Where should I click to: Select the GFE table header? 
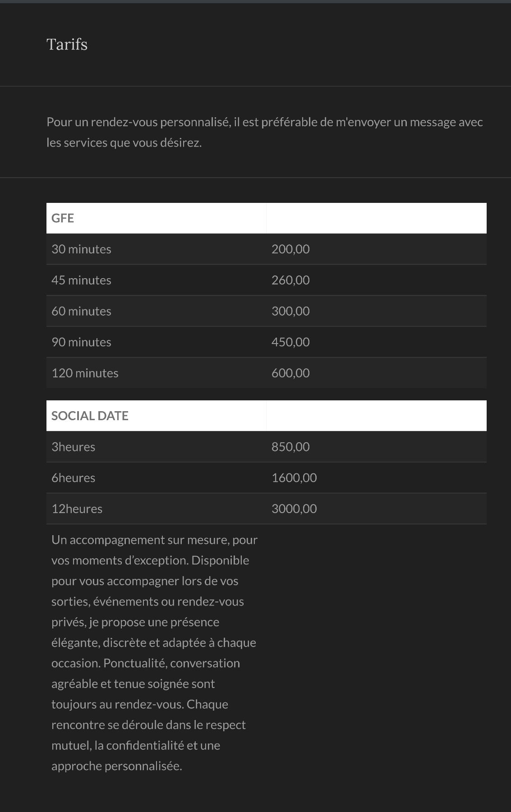tap(63, 218)
